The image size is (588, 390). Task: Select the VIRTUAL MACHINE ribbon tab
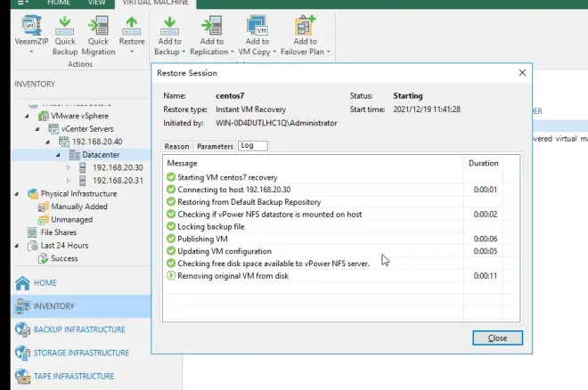(x=155, y=3)
